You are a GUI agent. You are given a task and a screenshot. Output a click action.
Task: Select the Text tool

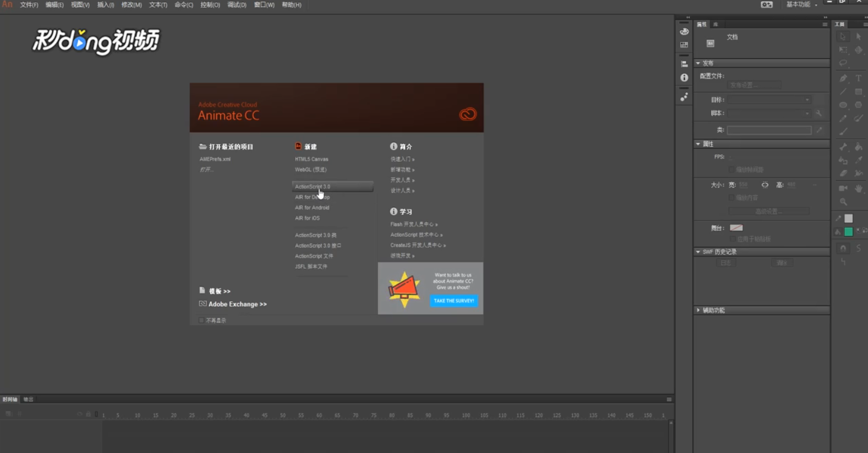point(859,78)
